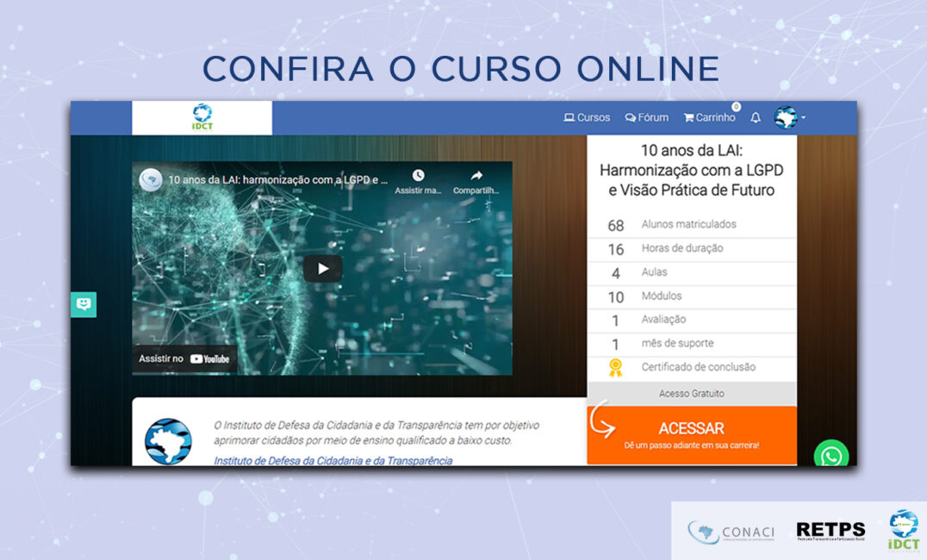Click the YouTube channel avatar in video
Viewport: 927px width, 560px height.
(x=152, y=180)
